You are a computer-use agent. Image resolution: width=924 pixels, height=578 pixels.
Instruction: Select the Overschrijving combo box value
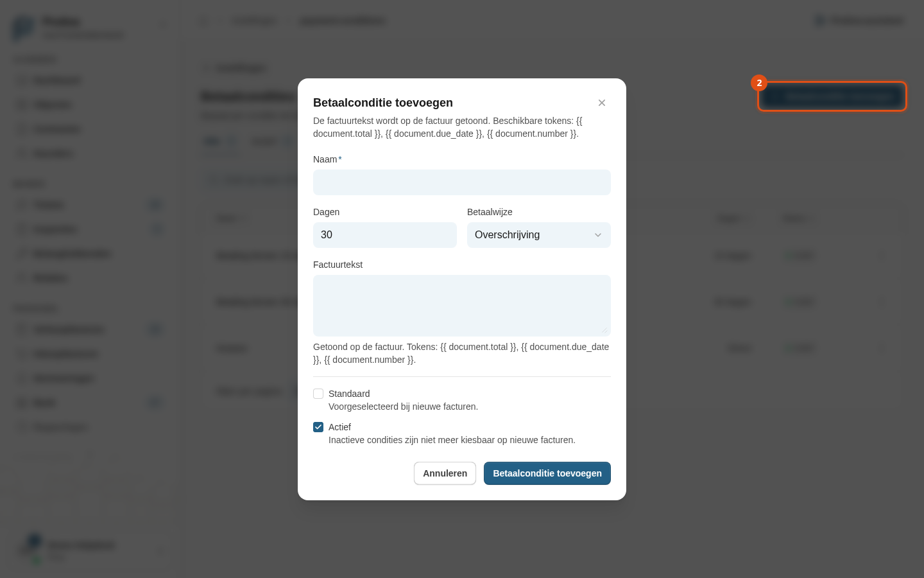pyautogui.click(x=507, y=235)
